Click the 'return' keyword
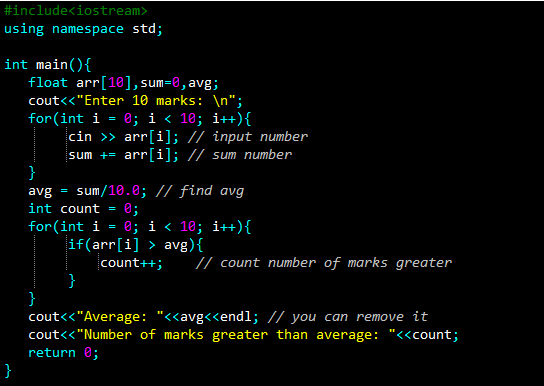Viewport: 544px width, 386px height. (x=52, y=353)
